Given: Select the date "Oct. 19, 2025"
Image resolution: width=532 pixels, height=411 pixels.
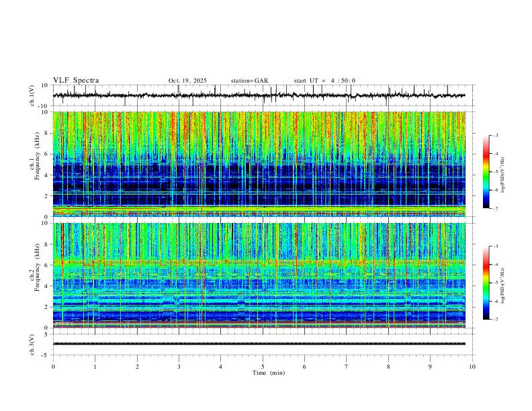Looking at the screenshot, I should (x=187, y=81).
